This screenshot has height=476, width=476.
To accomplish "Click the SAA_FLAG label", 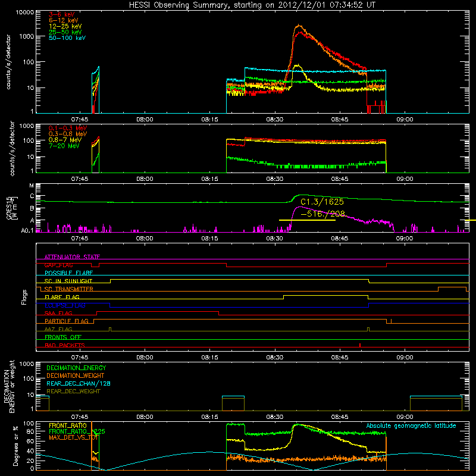I will pyautogui.click(x=58, y=313).
